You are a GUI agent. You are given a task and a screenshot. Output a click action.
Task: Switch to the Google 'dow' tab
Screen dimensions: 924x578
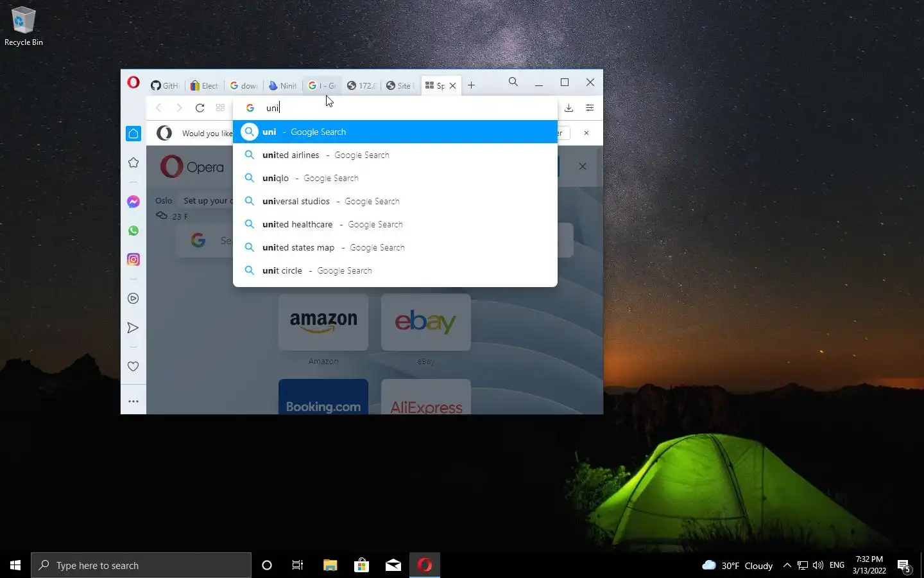pos(244,85)
